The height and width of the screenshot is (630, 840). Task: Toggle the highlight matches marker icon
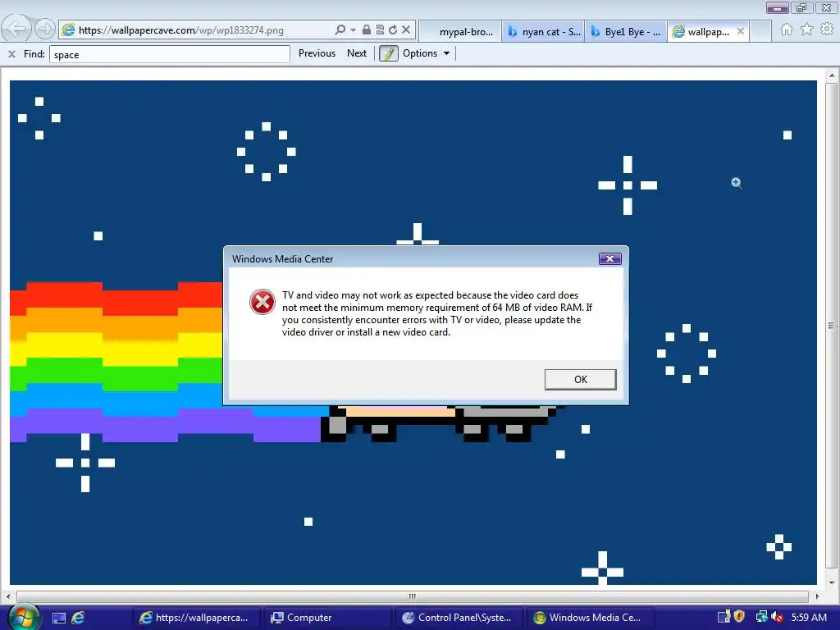(388, 53)
